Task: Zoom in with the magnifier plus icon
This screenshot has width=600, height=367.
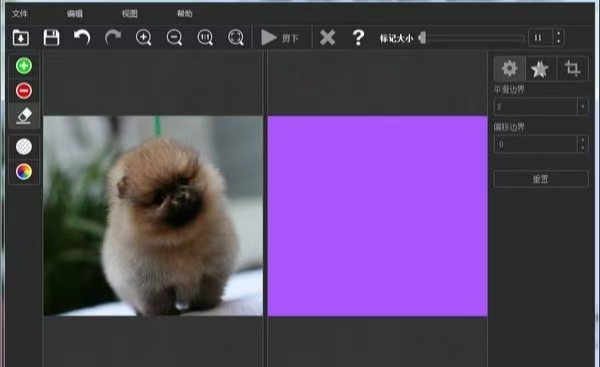Action: [143, 38]
